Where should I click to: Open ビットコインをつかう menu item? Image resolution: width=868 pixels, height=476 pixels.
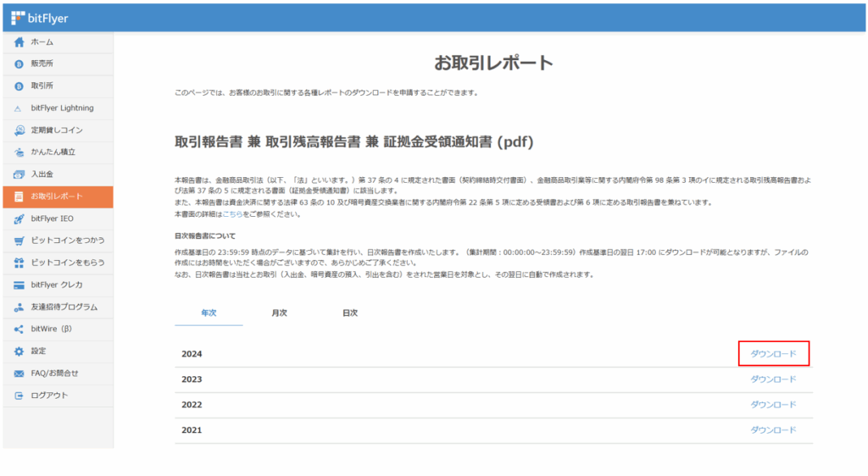[x=58, y=241]
